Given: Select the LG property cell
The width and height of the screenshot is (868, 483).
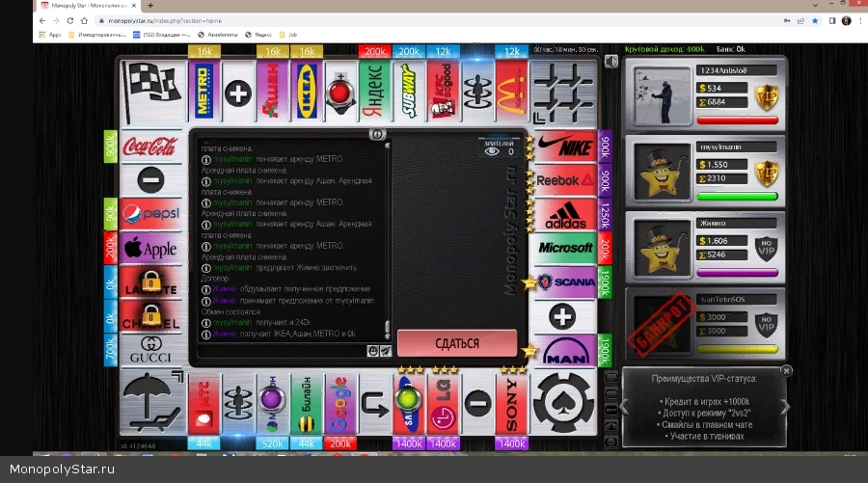Looking at the screenshot, I should click(x=443, y=404).
